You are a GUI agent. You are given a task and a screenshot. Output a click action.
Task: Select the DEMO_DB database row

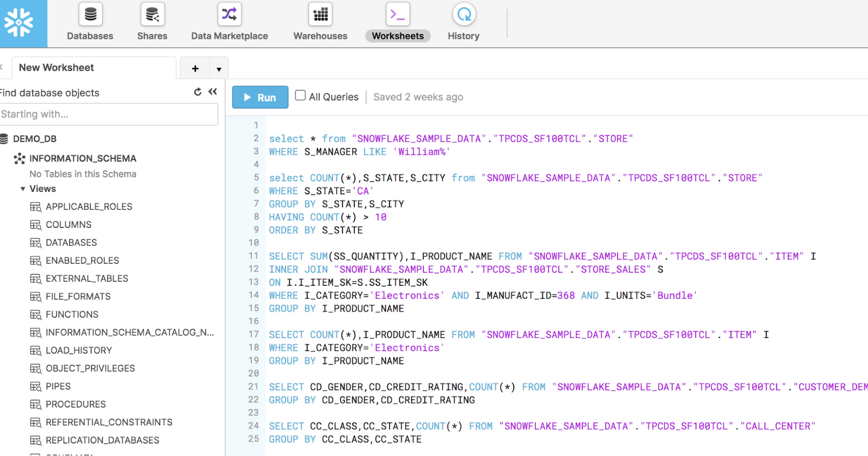(35, 139)
